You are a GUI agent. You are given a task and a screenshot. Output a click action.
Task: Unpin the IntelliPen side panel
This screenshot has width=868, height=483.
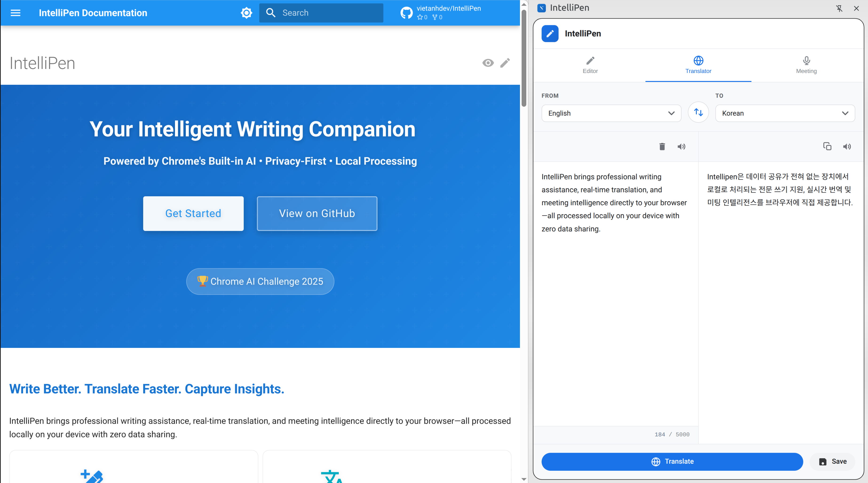click(839, 8)
